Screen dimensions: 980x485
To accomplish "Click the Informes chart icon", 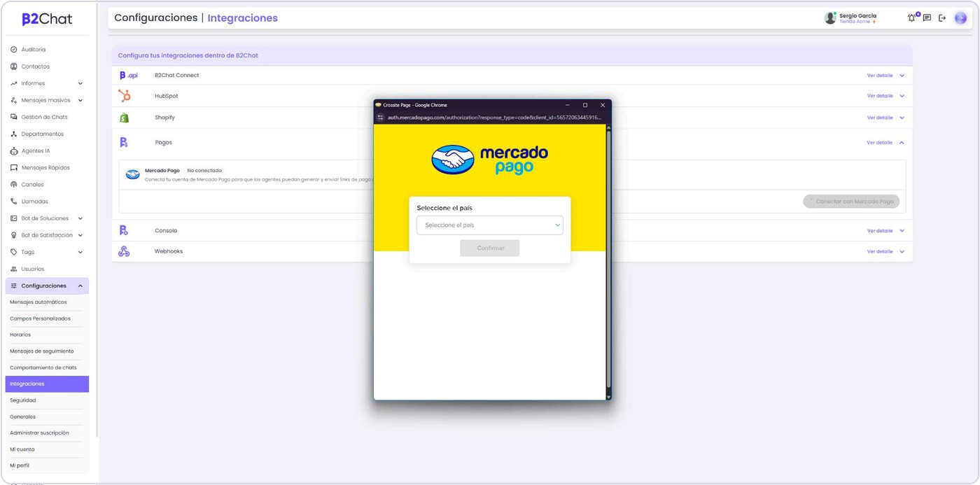I will 14,83.
